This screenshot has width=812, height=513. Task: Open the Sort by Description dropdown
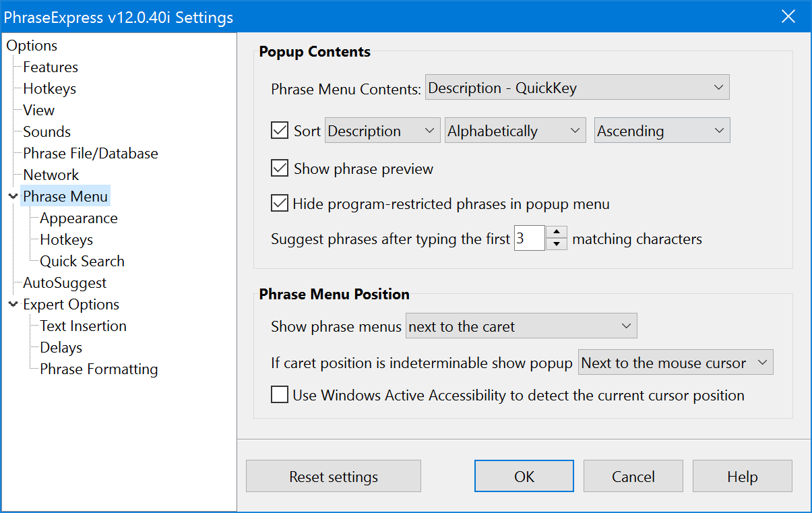coord(383,131)
